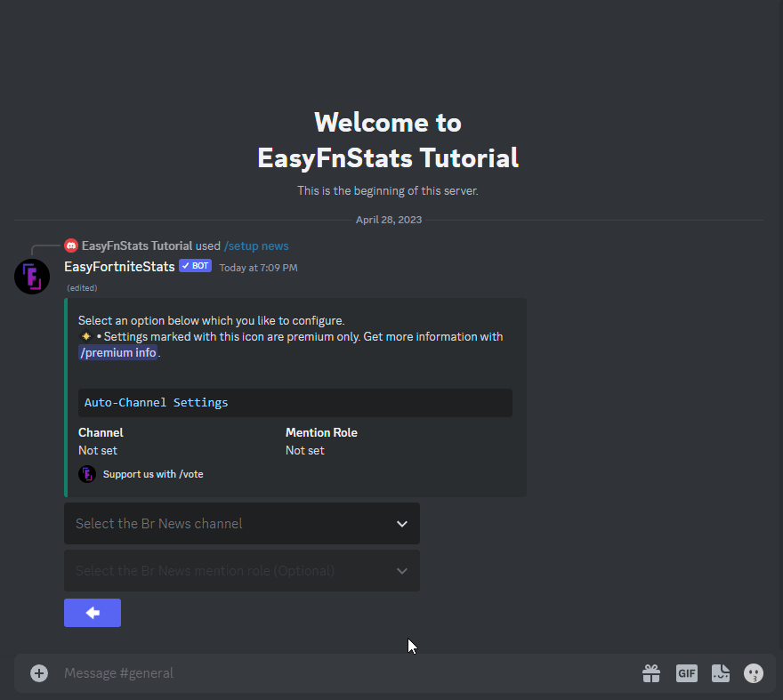Viewport: 783px width, 700px height.
Task: Click the BOT verified badge
Action: pos(195,266)
